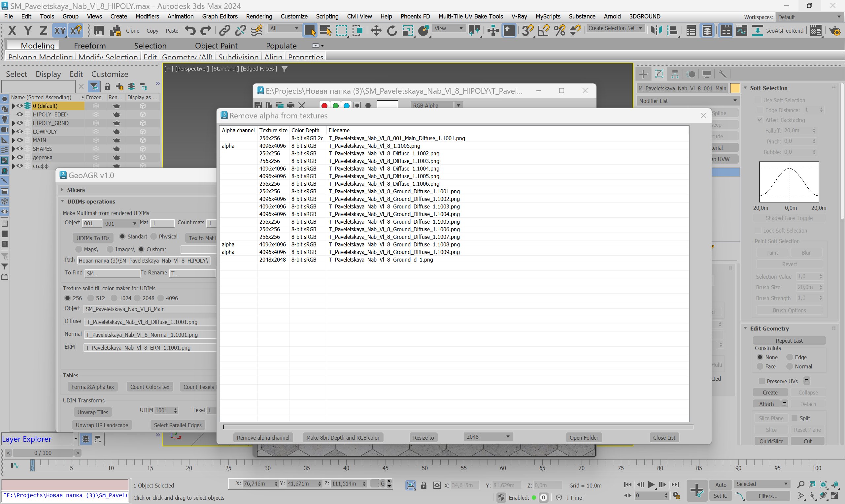
Task: Select the 4096 texture size radio
Action: pyautogui.click(x=161, y=298)
